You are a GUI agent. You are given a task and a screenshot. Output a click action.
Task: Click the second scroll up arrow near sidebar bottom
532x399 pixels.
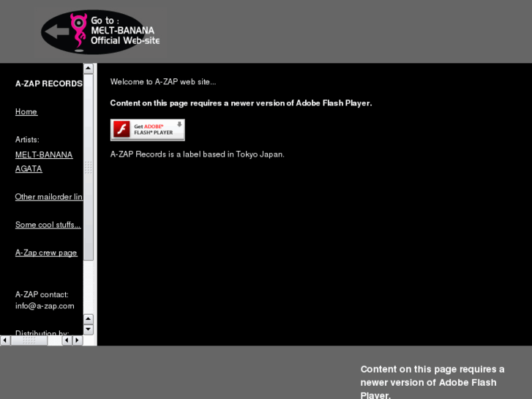click(89, 319)
